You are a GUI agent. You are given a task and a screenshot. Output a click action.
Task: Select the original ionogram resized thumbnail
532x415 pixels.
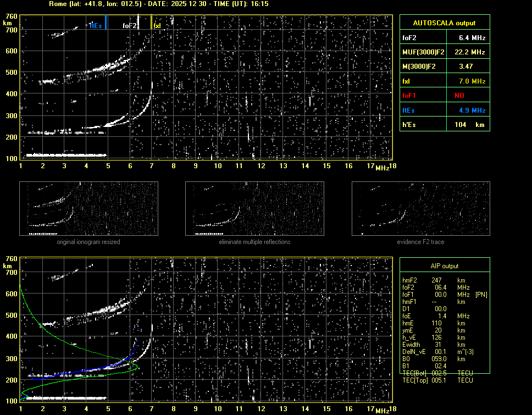coord(88,209)
